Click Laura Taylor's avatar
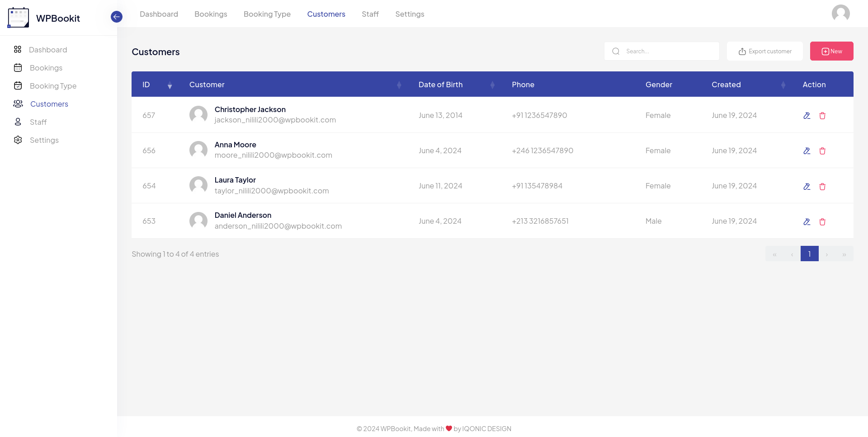 [198, 185]
